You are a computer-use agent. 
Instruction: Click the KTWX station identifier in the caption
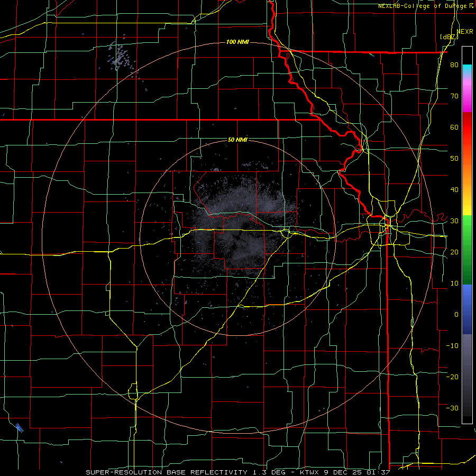tap(310, 472)
